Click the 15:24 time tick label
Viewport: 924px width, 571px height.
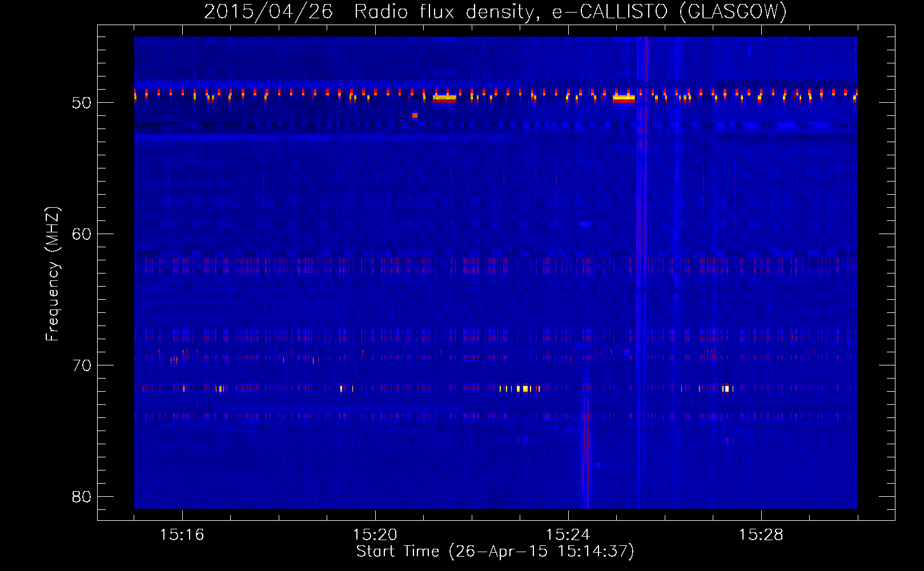[568, 535]
